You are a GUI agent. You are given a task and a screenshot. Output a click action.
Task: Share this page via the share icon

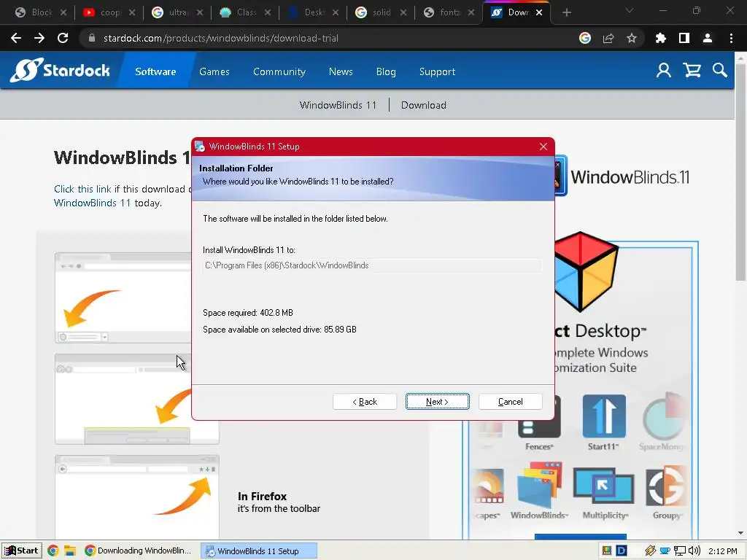pos(608,38)
